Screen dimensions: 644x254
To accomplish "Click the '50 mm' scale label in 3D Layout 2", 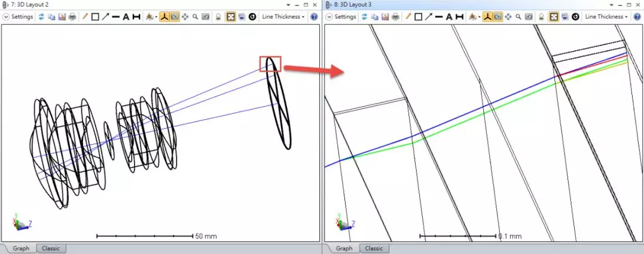I will click(x=206, y=236).
